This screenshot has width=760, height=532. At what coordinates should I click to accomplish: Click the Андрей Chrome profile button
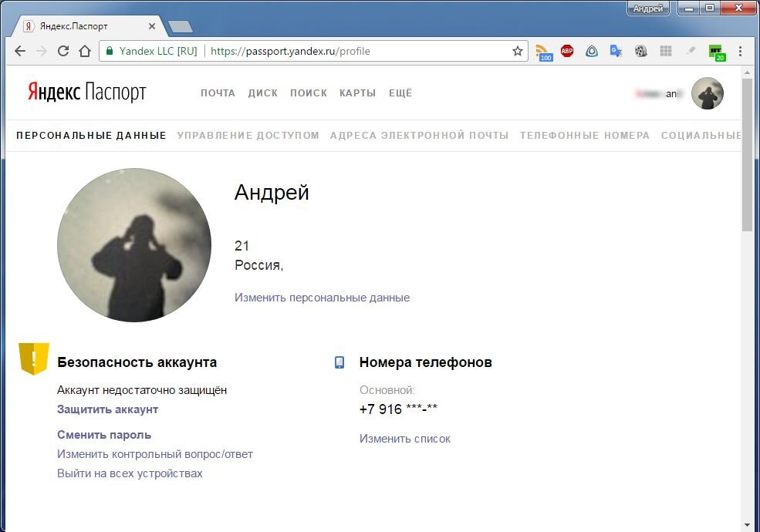(x=648, y=8)
